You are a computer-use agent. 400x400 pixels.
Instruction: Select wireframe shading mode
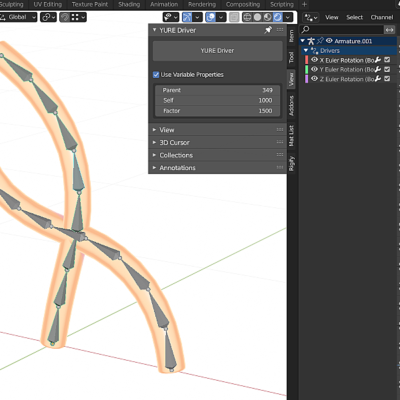click(247, 17)
